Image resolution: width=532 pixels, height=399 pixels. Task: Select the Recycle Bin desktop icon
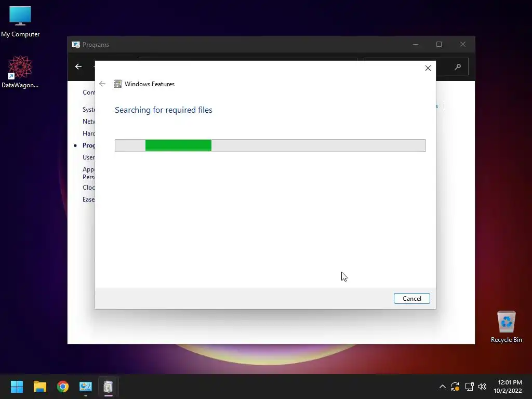(x=506, y=327)
